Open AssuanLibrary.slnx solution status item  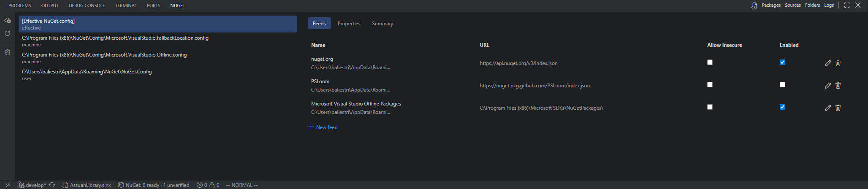87,185
